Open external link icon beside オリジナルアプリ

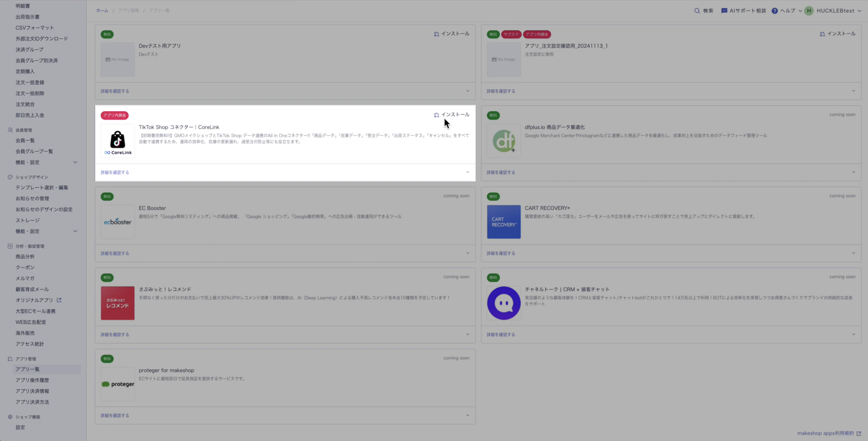click(59, 300)
